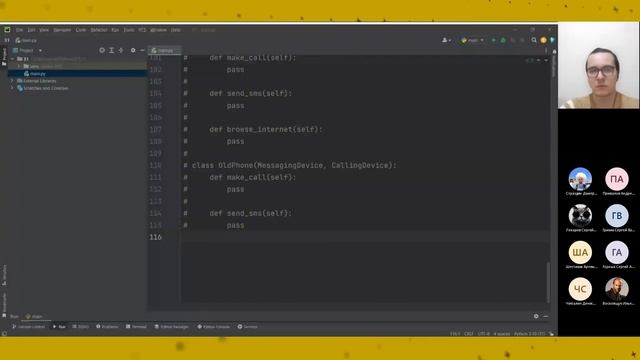Click the browse_internet commented definition line

[x=253, y=129]
